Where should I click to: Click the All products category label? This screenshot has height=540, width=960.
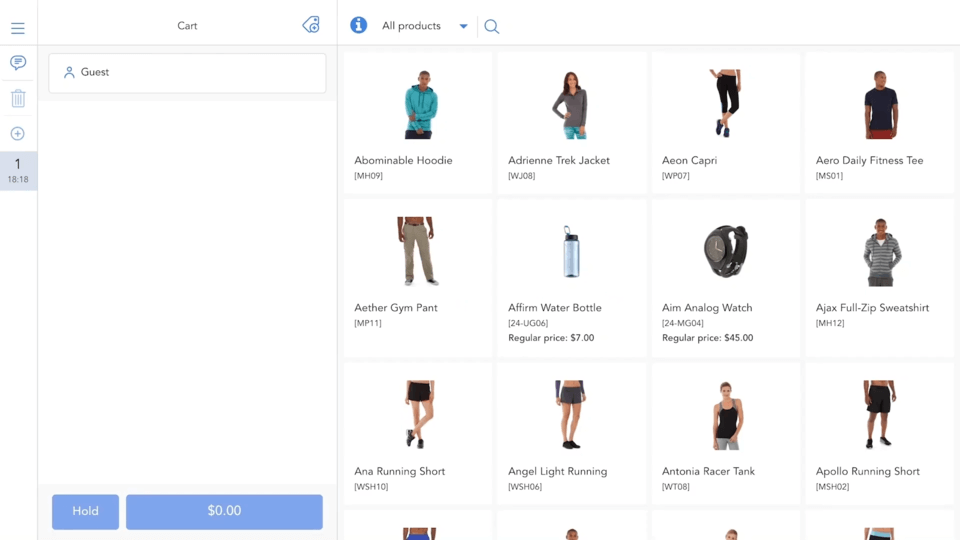click(411, 26)
